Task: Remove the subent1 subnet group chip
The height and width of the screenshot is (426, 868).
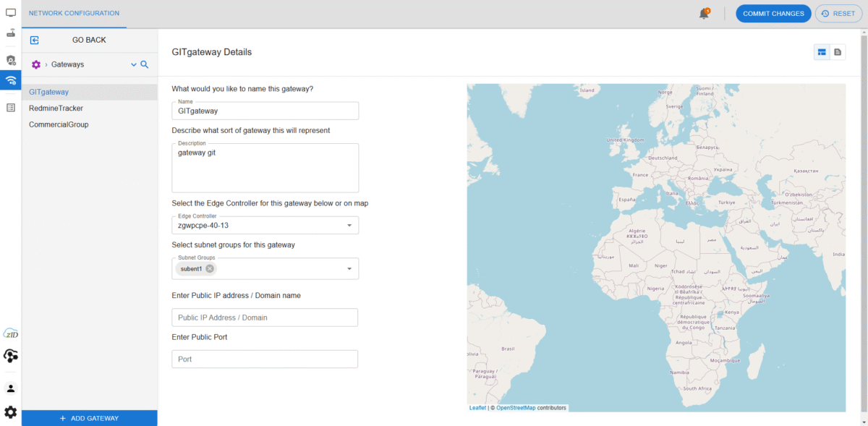Action: coord(210,268)
